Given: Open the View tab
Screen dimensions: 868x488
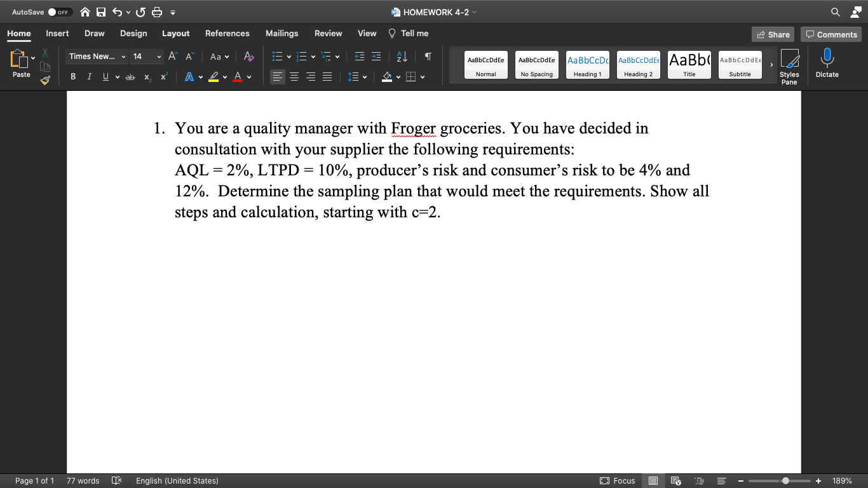Looking at the screenshot, I should (367, 34).
